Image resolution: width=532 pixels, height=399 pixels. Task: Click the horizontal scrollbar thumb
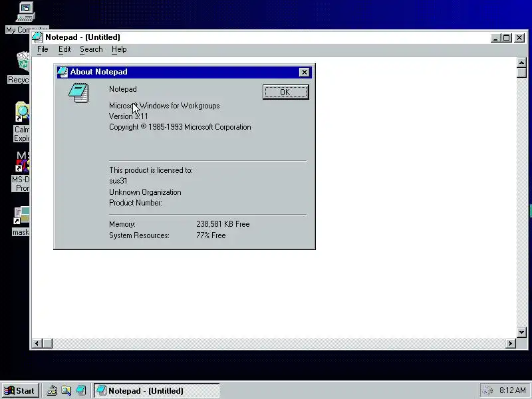pos(47,343)
